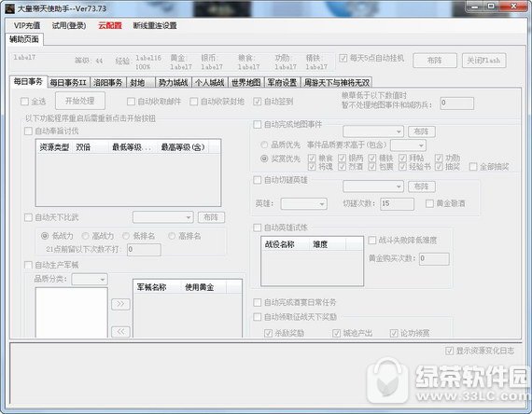The height and width of the screenshot is (414, 532).
Task: Click 布阵 button beside 自动完成地图事件
Action: tap(421, 131)
